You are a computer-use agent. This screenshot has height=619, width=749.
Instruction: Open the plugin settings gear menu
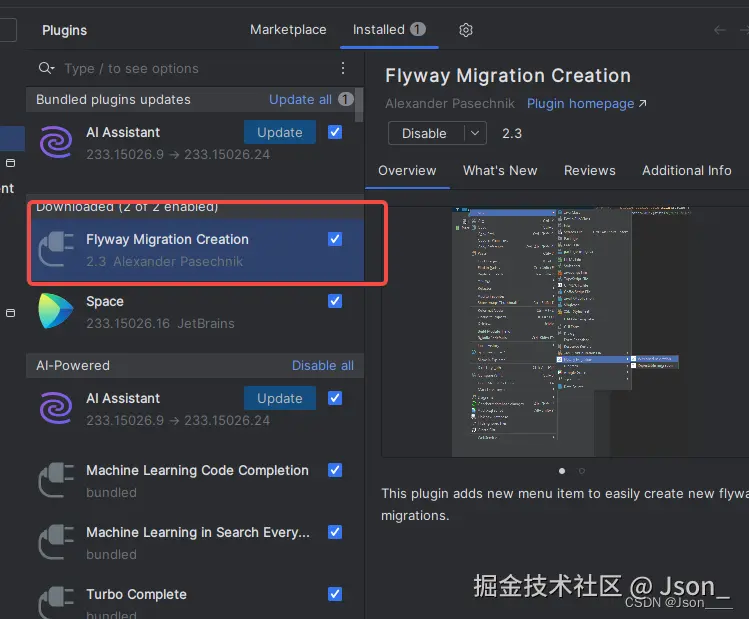click(466, 30)
